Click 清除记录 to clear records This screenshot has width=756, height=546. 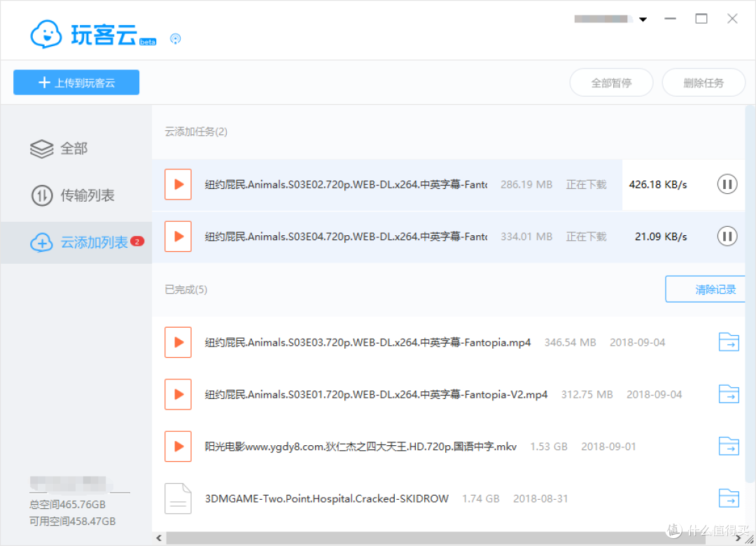pos(706,289)
